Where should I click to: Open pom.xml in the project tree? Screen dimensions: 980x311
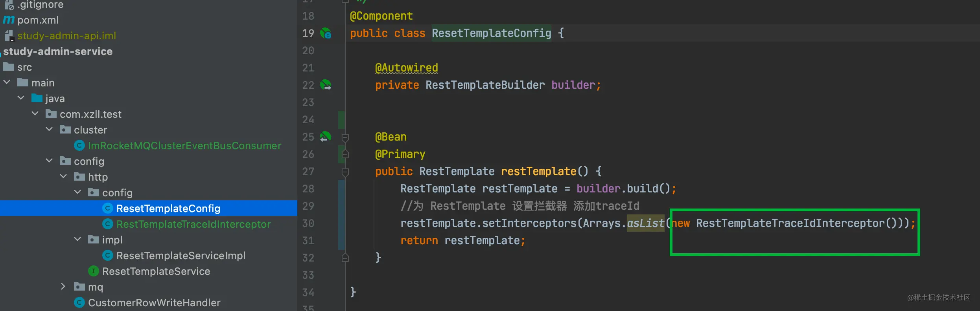coord(38,20)
